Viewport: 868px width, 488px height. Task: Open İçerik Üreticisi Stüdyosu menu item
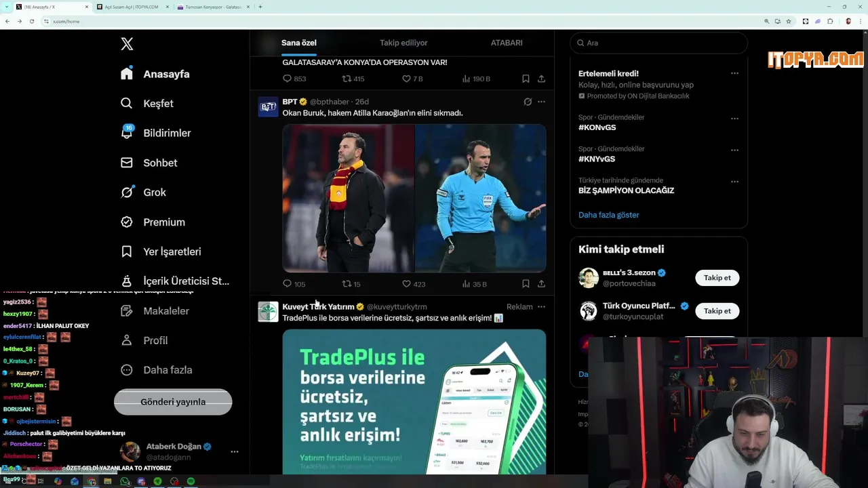pyautogui.click(x=175, y=281)
